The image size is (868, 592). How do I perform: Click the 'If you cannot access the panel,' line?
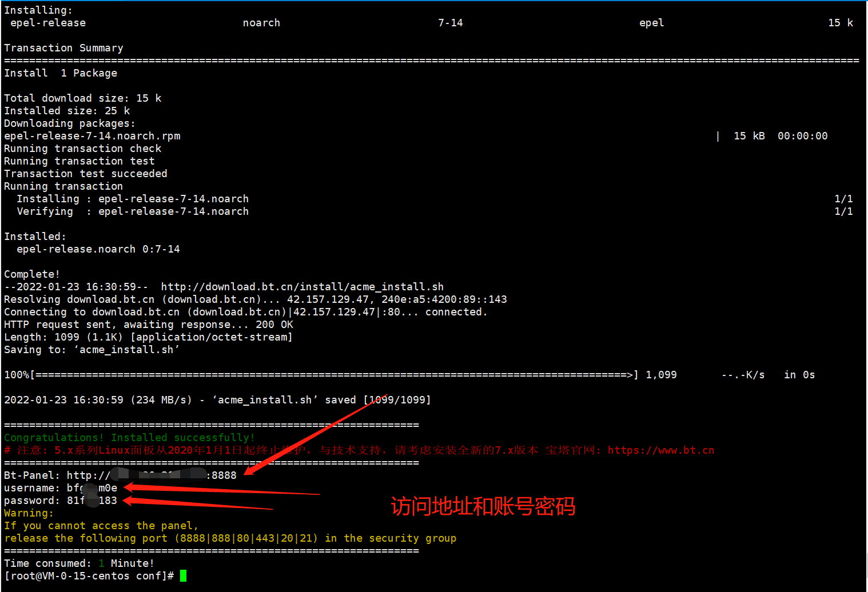click(x=101, y=526)
